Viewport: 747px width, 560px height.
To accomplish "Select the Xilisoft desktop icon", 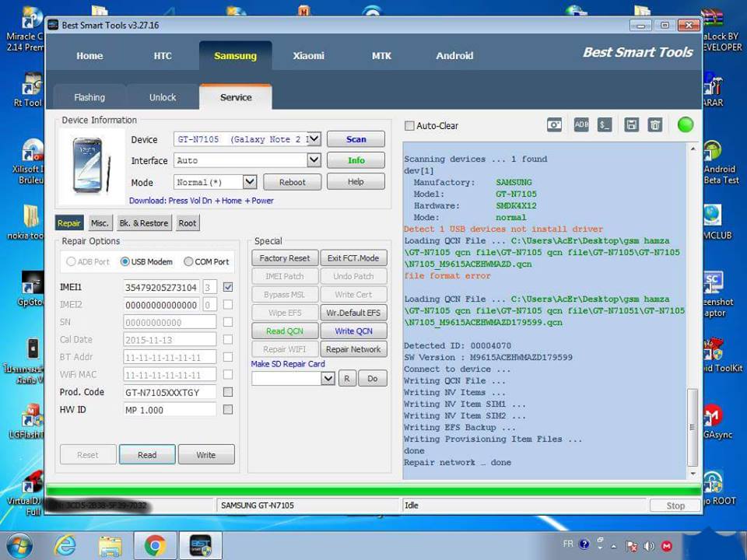I will click(x=28, y=162).
